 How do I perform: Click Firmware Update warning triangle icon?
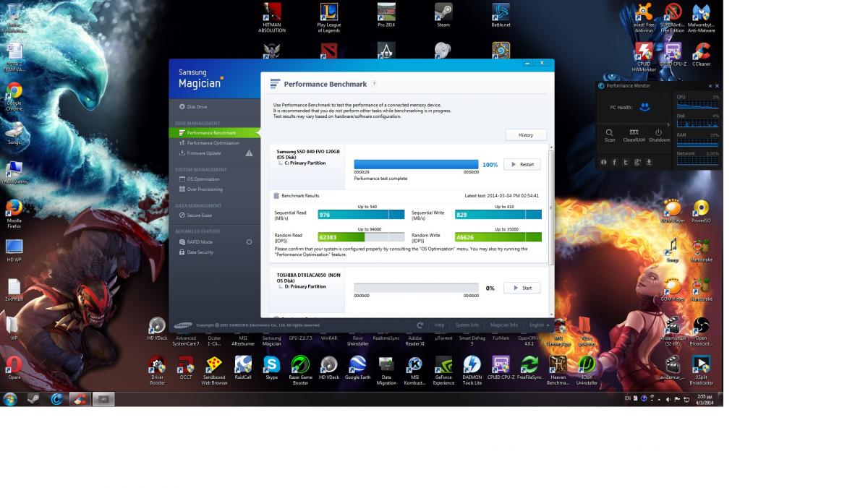tap(249, 153)
